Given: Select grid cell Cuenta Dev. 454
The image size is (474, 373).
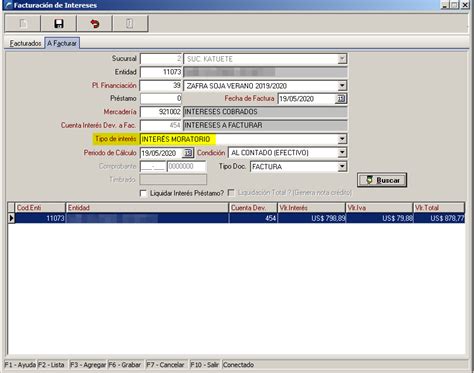Looking at the screenshot, I should 253,218.
